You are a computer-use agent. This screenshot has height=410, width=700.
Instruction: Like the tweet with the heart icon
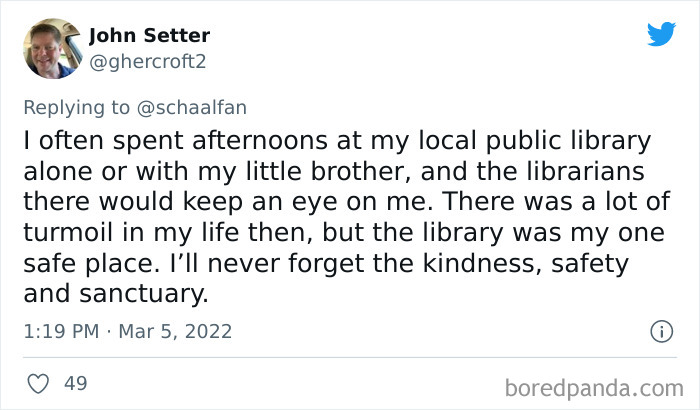click(39, 383)
